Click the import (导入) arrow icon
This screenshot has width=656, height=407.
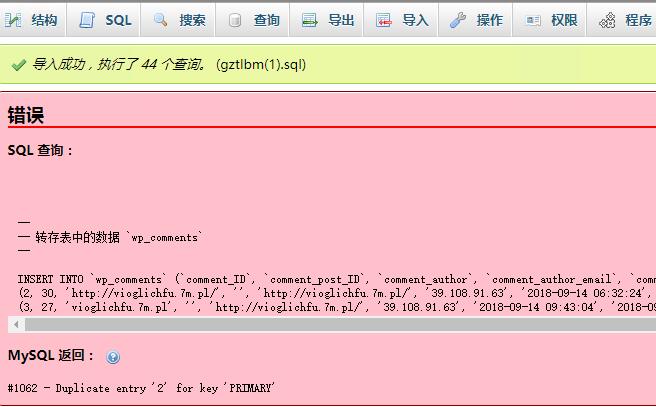[x=384, y=20]
